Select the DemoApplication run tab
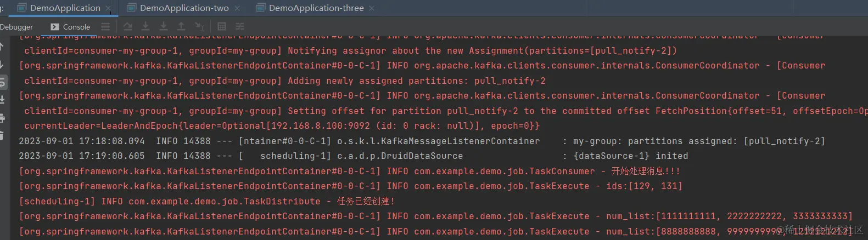The height and width of the screenshot is (240, 868). click(65, 8)
